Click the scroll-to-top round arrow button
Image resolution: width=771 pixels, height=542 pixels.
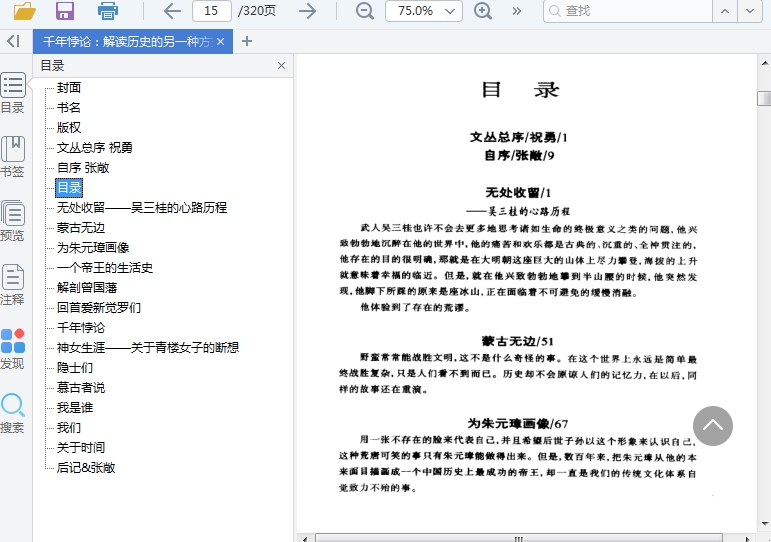[712, 425]
